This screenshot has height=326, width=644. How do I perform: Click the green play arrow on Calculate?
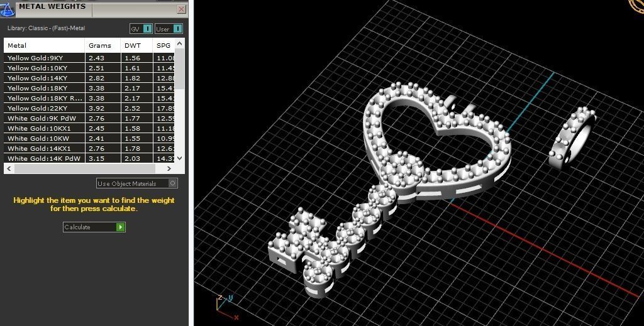(120, 227)
